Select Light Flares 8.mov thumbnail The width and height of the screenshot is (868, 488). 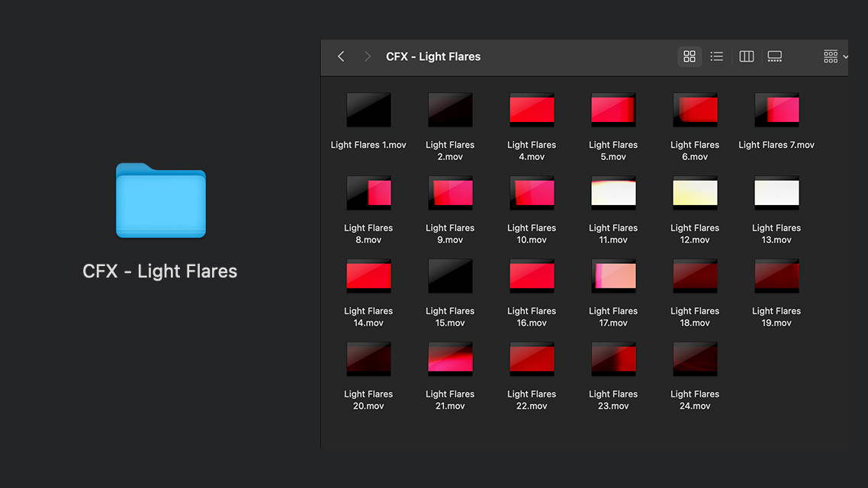pyautogui.click(x=368, y=193)
